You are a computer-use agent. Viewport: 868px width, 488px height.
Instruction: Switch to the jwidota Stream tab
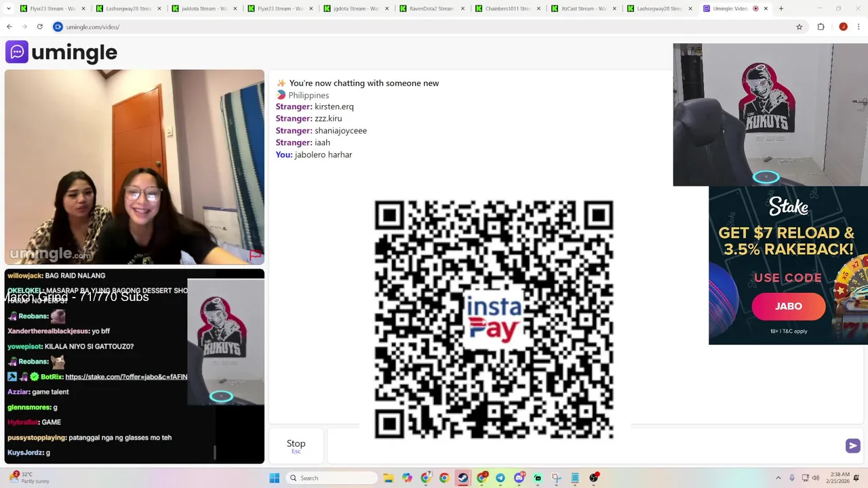point(204,9)
